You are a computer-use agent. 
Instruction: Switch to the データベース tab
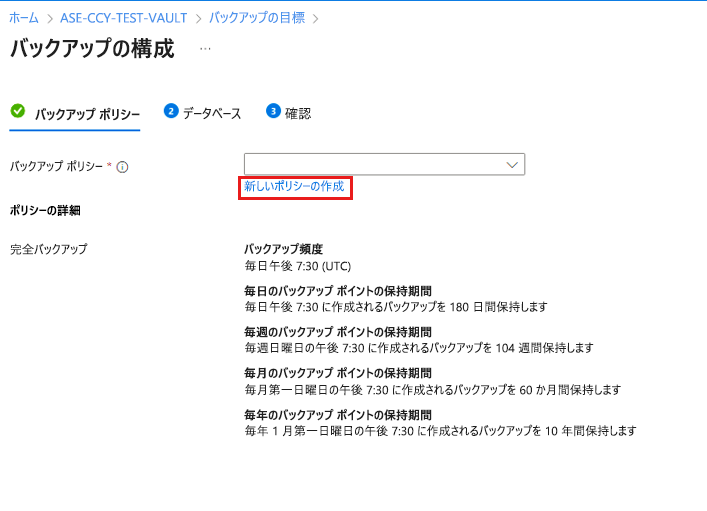(211, 114)
